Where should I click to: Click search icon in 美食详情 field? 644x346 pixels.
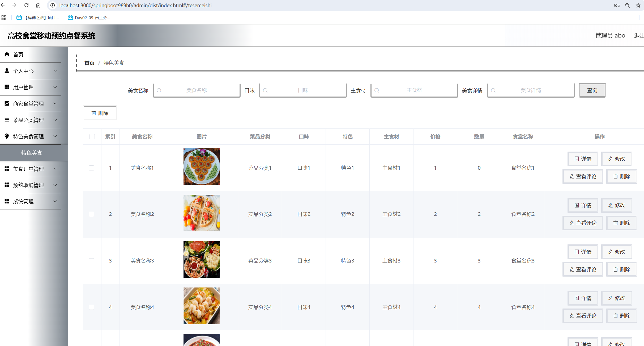[x=493, y=90]
